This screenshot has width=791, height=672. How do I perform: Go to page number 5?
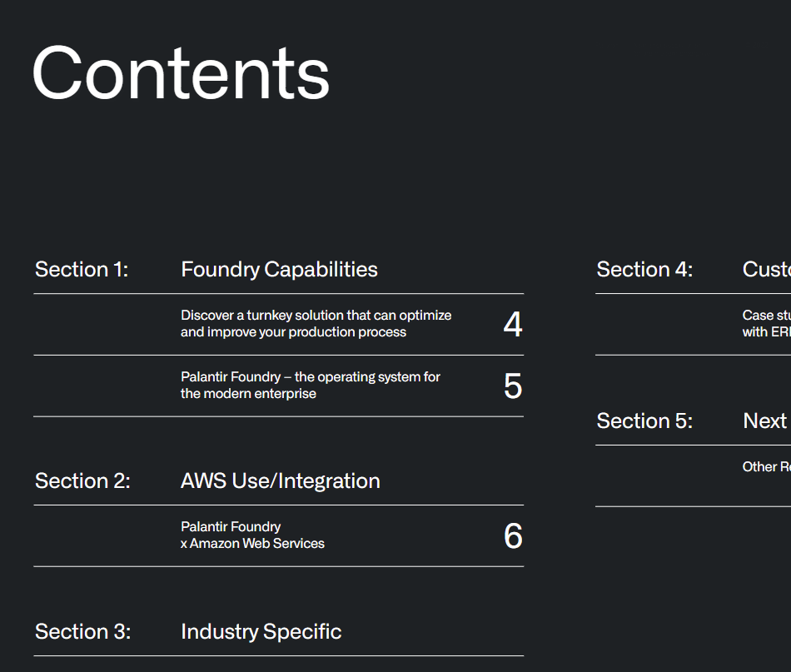coord(513,386)
